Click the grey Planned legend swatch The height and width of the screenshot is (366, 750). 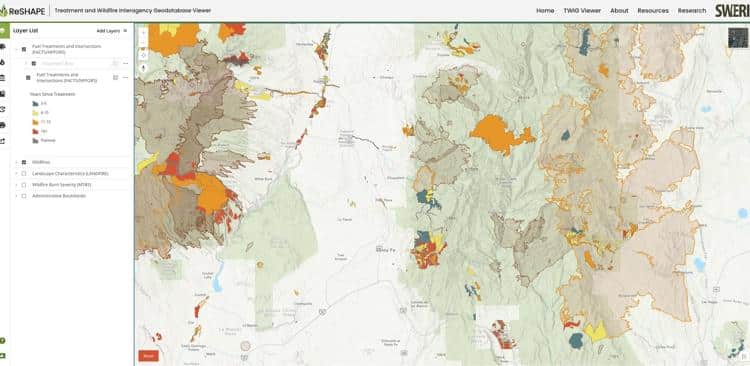coord(35,140)
